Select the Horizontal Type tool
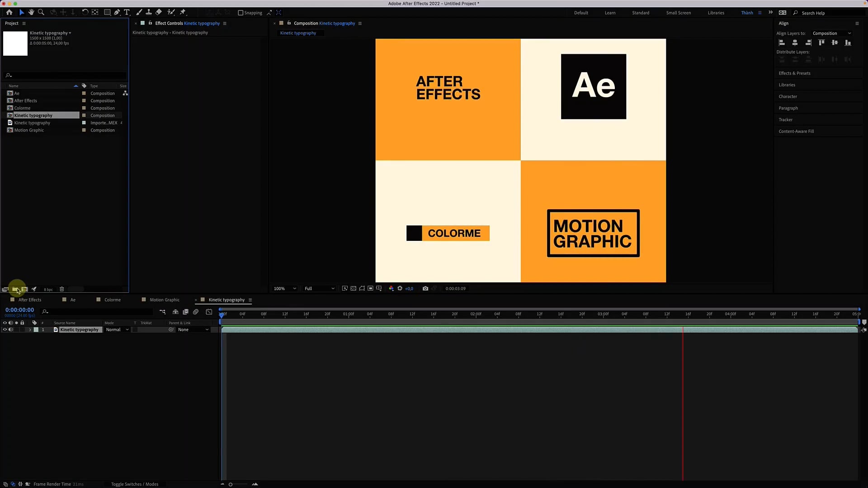Image resolution: width=868 pixels, height=488 pixels. (127, 12)
